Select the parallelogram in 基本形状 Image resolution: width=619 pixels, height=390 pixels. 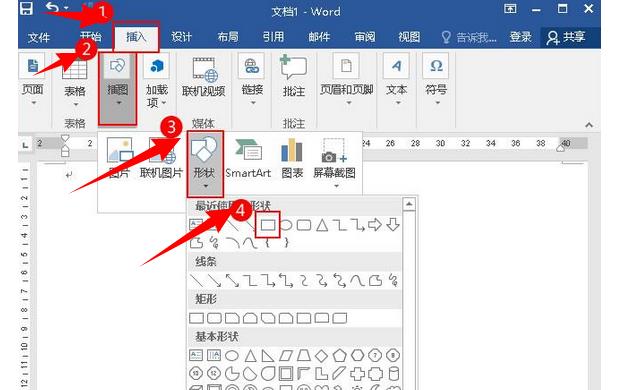pos(286,356)
